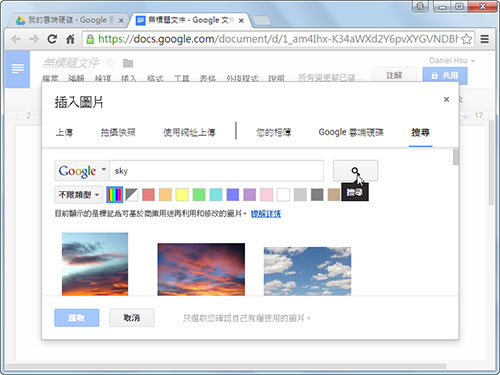Click the 註解 comments button
The height and width of the screenshot is (375, 500).
click(x=394, y=76)
